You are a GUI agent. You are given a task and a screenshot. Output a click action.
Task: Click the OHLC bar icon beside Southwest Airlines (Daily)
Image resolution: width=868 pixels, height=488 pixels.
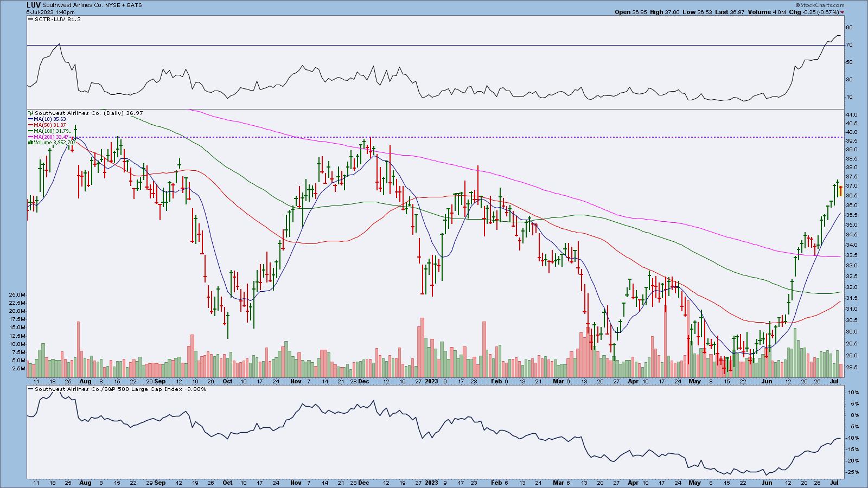click(x=30, y=113)
